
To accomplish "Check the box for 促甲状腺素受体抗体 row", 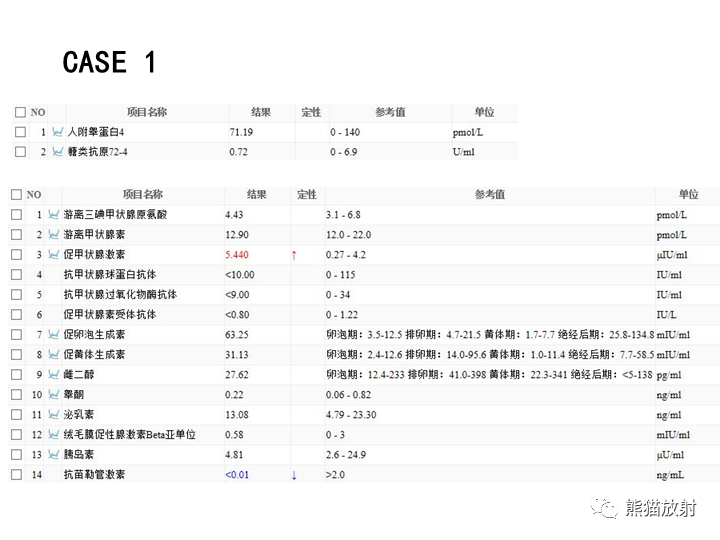I will tap(17, 315).
